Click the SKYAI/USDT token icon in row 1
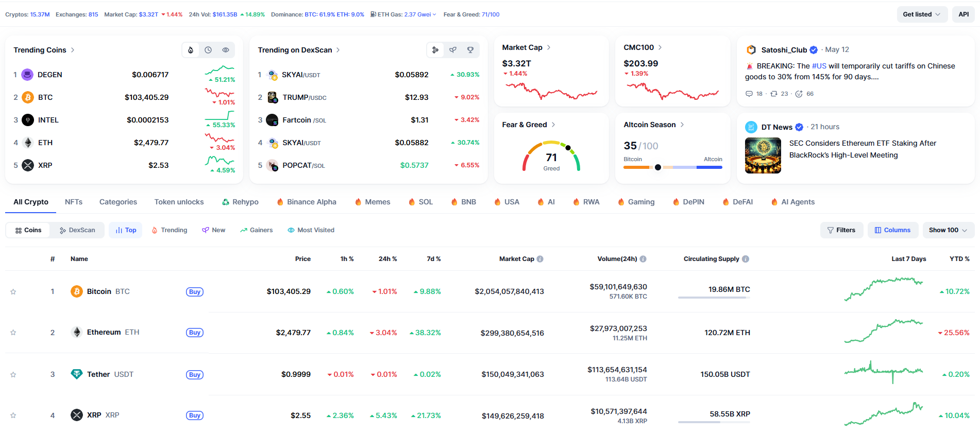 click(x=273, y=75)
